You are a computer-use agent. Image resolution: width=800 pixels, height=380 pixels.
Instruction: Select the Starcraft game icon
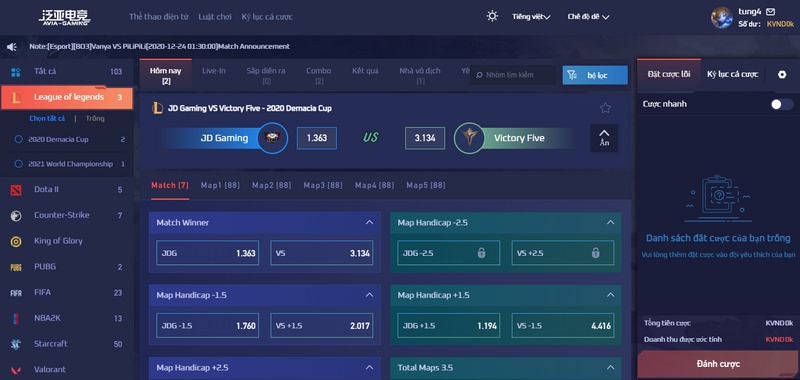(x=16, y=344)
